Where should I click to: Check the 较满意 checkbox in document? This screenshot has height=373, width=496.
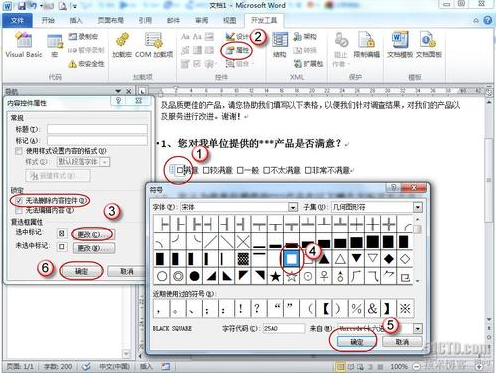pyautogui.click(x=206, y=170)
